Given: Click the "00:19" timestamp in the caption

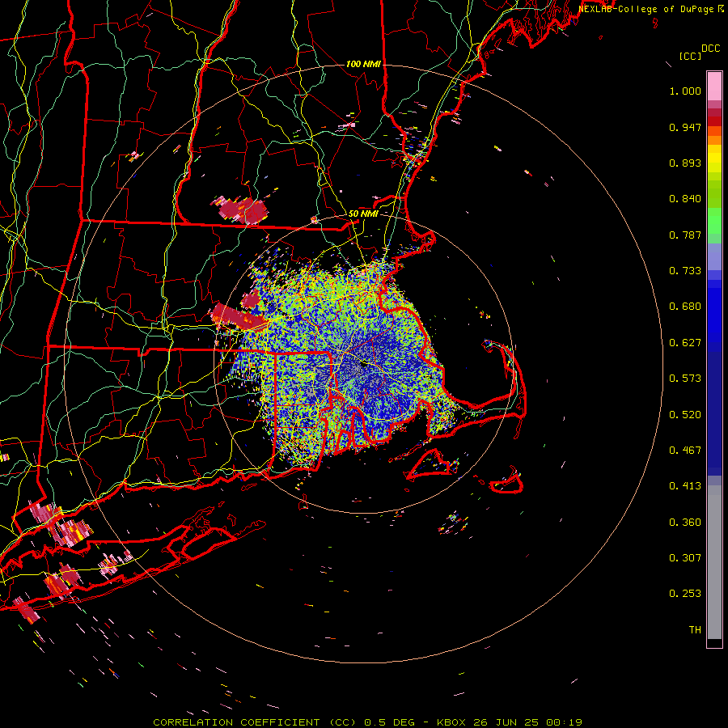Looking at the screenshot, I should pos(565,722).
